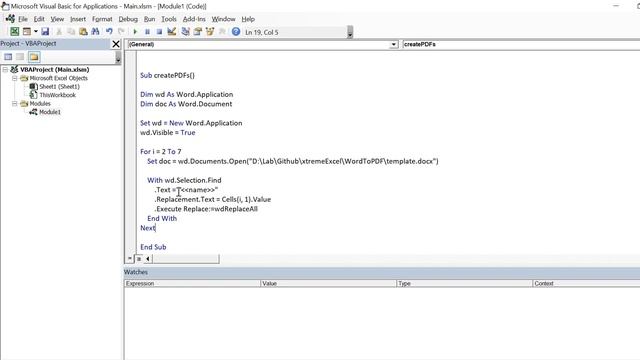Click the Undo arrow icon

coord(109,31)
